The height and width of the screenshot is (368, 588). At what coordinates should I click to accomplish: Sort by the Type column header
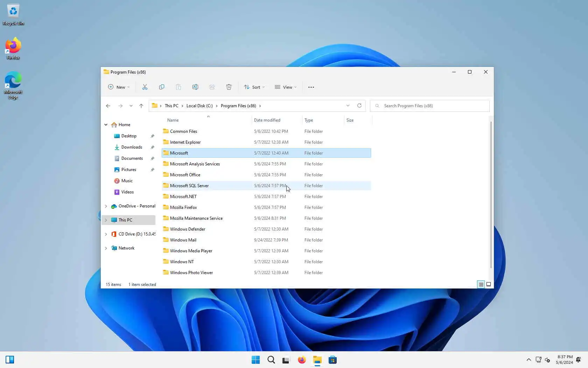323,120
